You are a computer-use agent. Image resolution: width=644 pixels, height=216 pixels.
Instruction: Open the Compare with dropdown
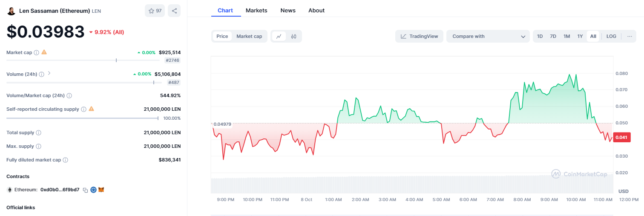pyautogui.click(x=488, y=36)
